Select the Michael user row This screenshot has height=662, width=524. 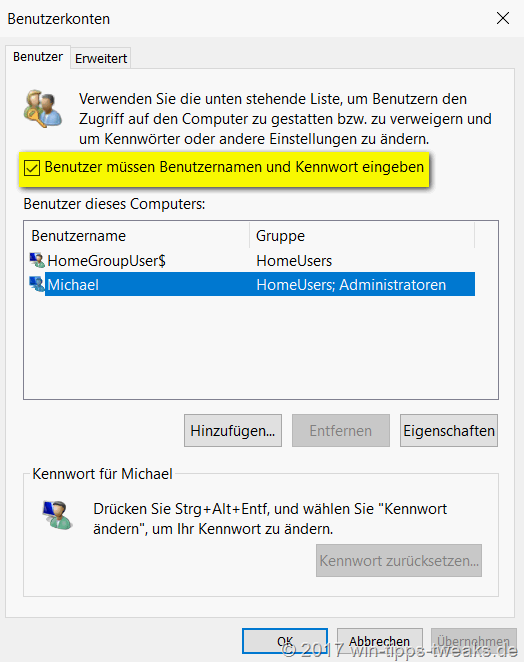252,284
